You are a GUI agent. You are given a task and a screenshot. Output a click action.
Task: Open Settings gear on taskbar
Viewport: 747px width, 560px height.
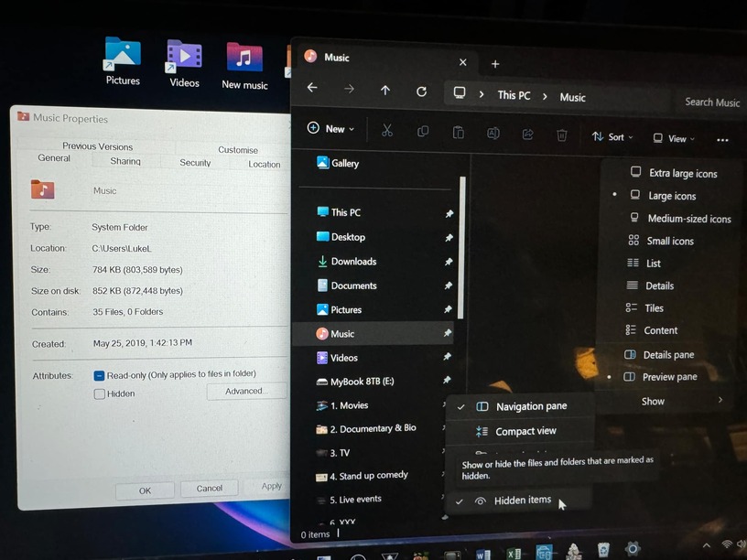pos(633,549)
